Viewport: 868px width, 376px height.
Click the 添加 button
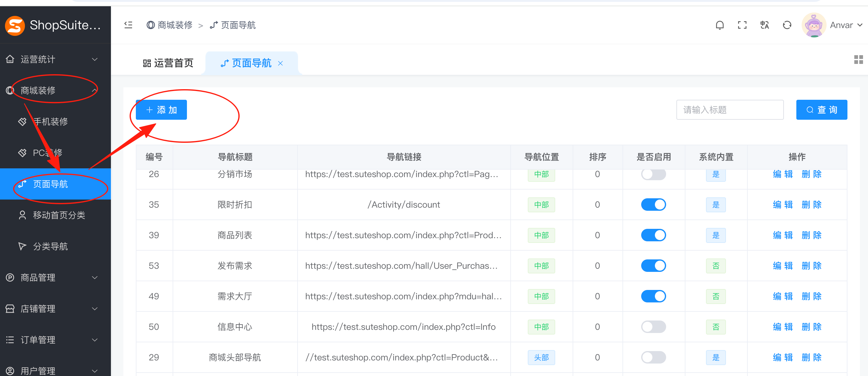point(161,110)
